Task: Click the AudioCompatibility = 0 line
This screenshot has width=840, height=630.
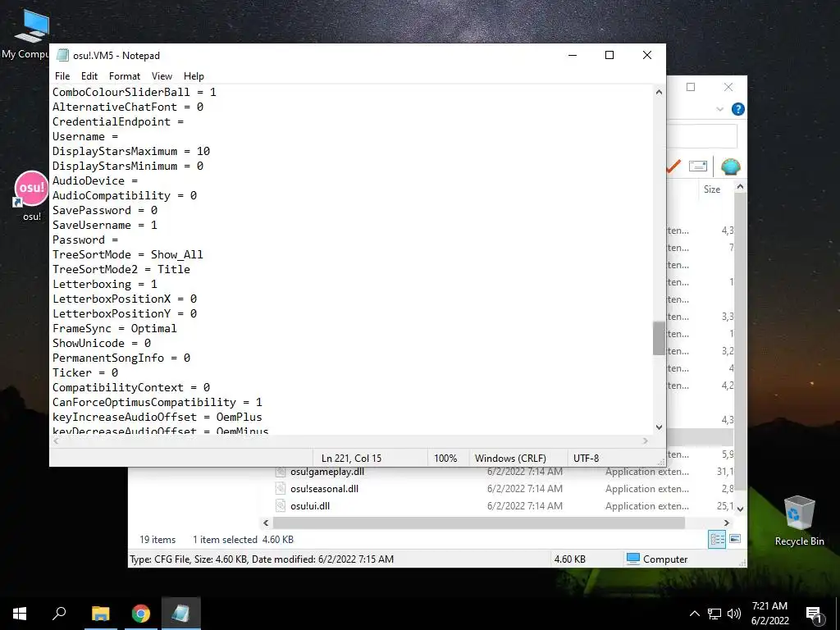Action: click(x=125, y=195)
